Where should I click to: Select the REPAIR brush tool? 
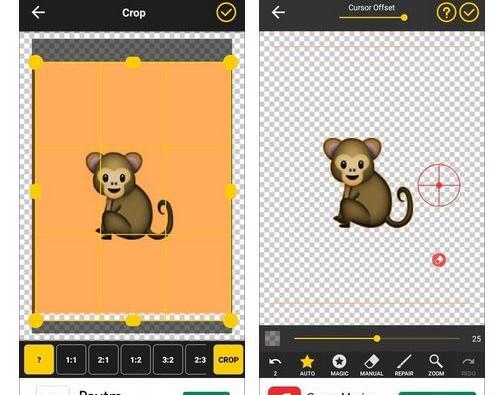point(404,365)
